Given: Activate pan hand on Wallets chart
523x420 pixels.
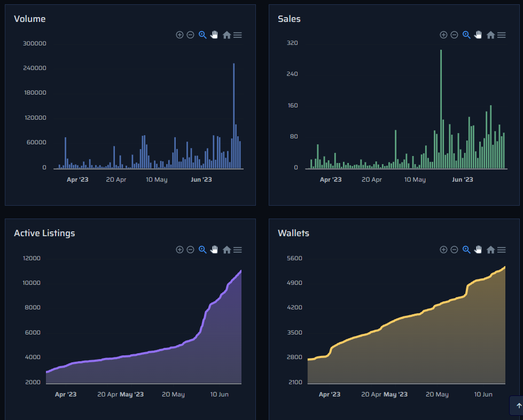Looking at the screenshot, I should click(x=478, y=250).
